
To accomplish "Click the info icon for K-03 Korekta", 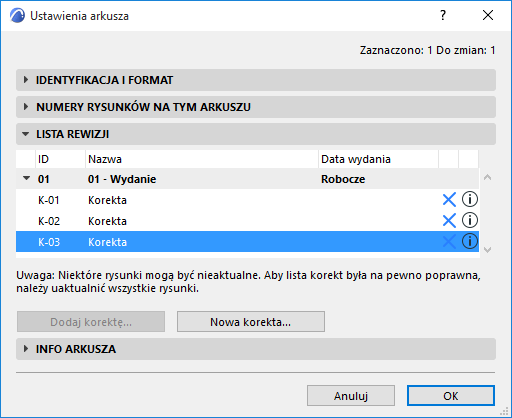I will (470, 241).
